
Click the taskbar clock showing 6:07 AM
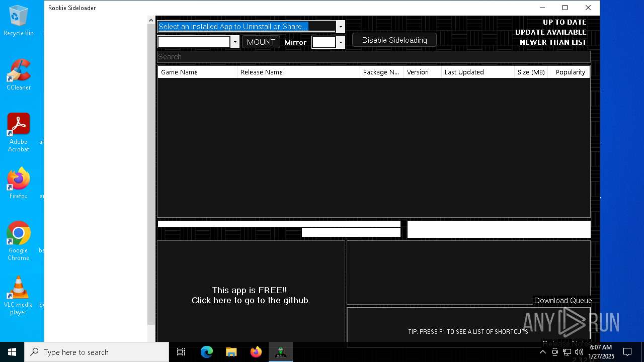click(601, 352)
